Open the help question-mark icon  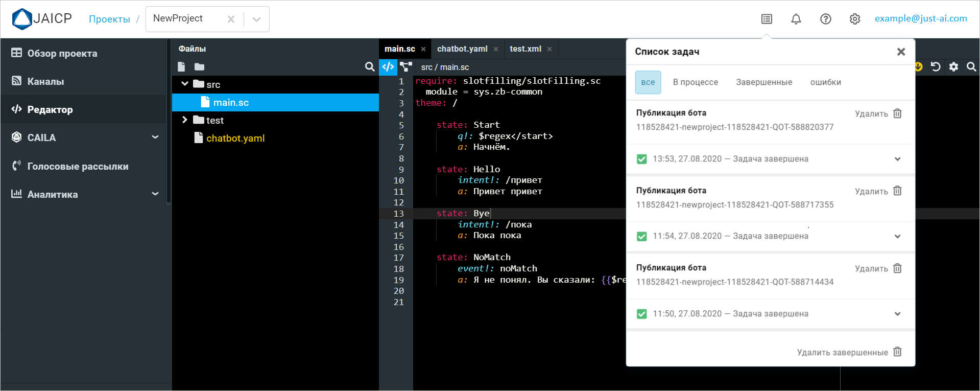coord(826,19)
